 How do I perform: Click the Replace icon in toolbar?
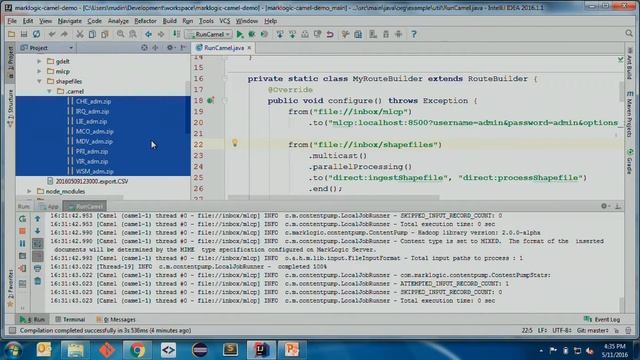click(x=133, y=34)
